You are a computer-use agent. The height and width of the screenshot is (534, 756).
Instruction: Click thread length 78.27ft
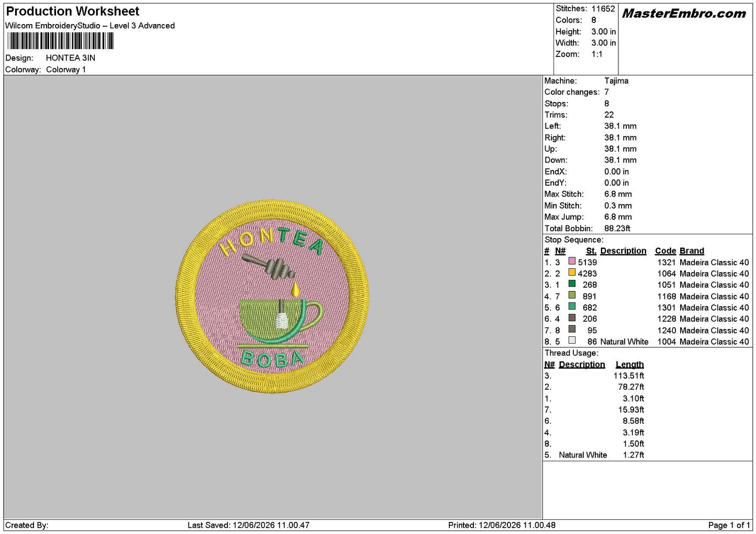click(631, 387)
